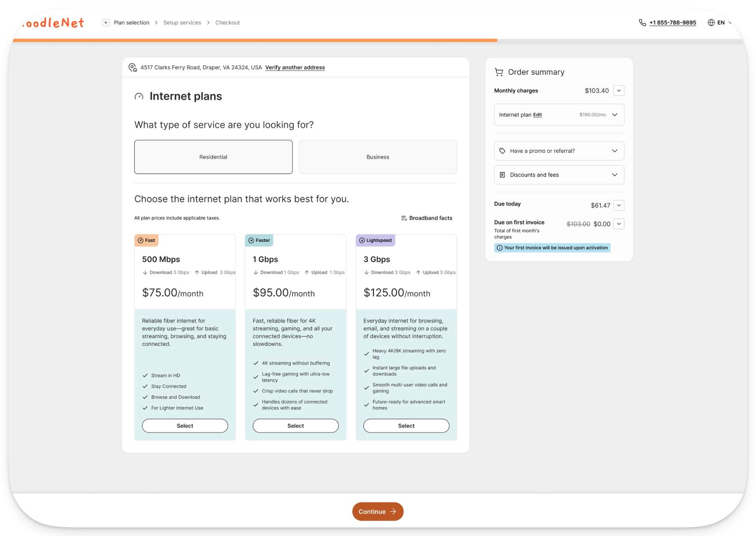756x536 pixels.
Task: Click the info icon in first invoice notice
Action: (499, 248)
